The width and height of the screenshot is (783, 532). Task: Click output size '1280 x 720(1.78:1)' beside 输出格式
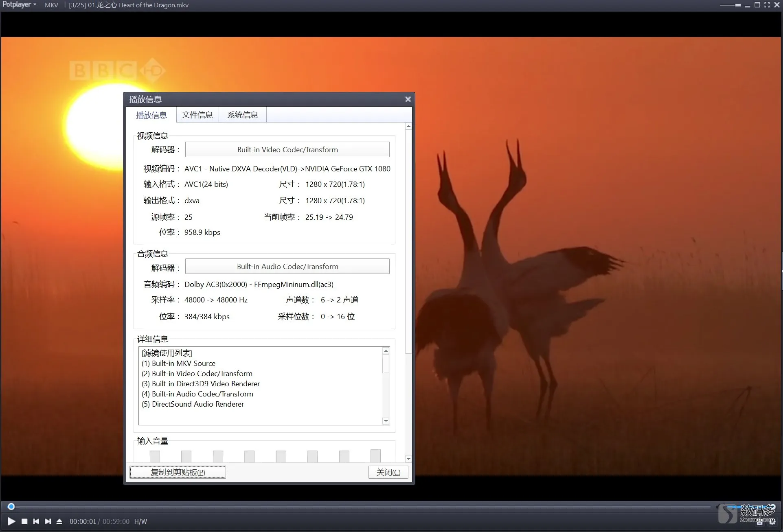click(x=335, y=200)
